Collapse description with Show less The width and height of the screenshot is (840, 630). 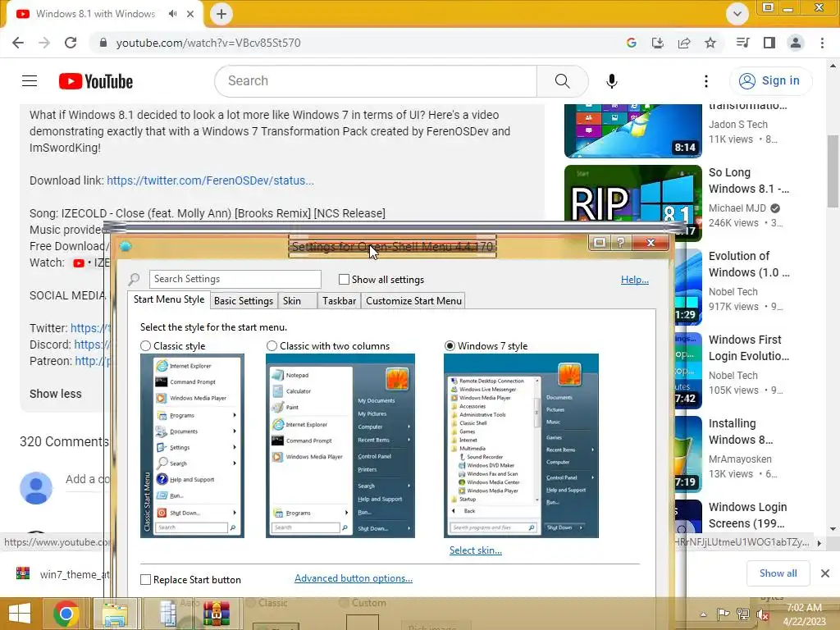coord(56,394)
